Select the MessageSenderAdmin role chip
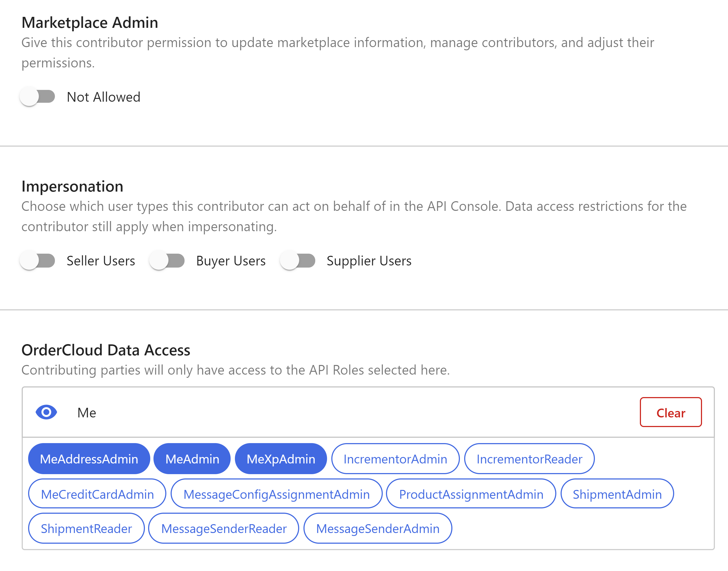This screenshot has height=571, width=728. point(378,528)
